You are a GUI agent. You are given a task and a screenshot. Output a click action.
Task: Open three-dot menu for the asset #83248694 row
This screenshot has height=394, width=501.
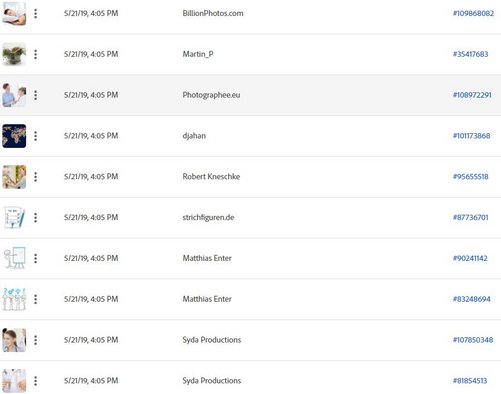tap(36, 299)
